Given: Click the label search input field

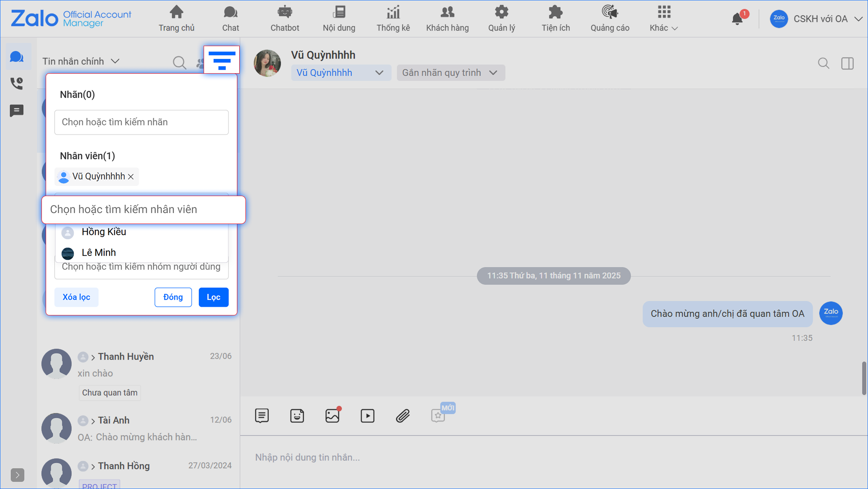Looking at the screenshot, I should point(141,122).
